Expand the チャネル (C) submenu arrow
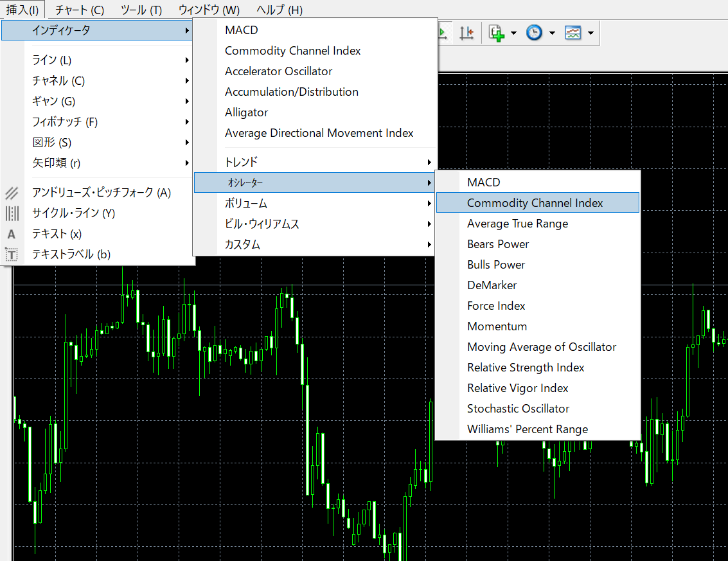This screenshot has height=561, width=728. tap(186, 81)
